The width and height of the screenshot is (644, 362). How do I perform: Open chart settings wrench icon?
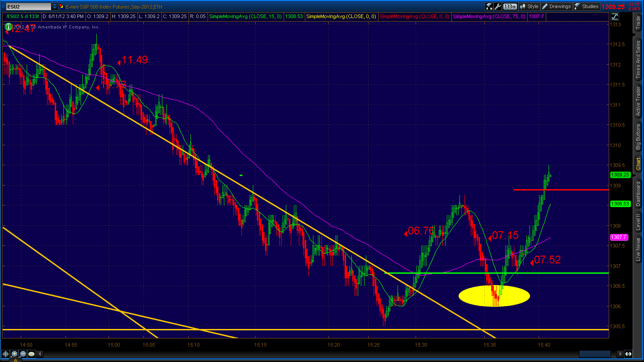click(497, 6)
